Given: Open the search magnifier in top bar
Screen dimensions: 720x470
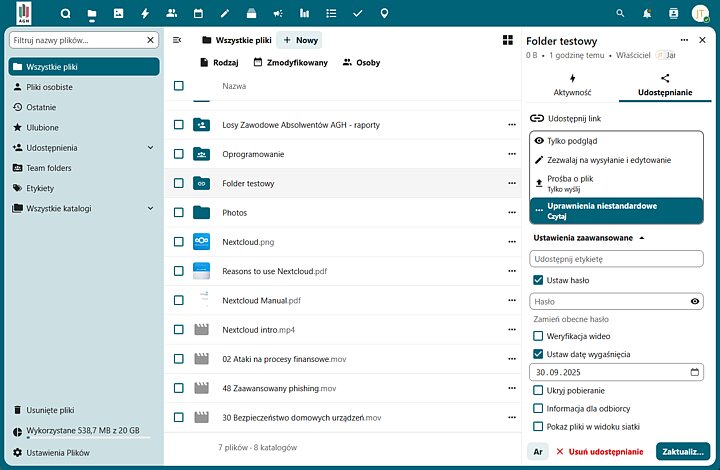Looking at the screenshot, I should click(620, 14).
